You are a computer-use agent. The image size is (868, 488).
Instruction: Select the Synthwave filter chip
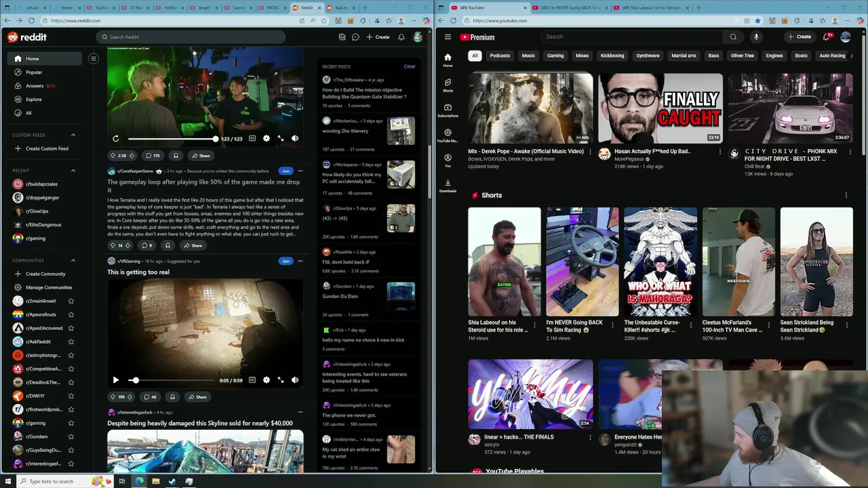tap(648, 56)
